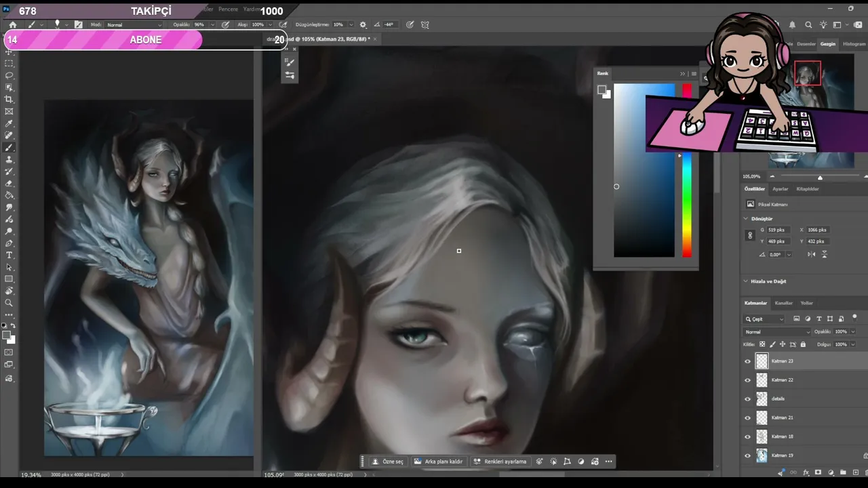Collapse the Dönüştür section
Screen dimensions: 868x488
(746, 219)
